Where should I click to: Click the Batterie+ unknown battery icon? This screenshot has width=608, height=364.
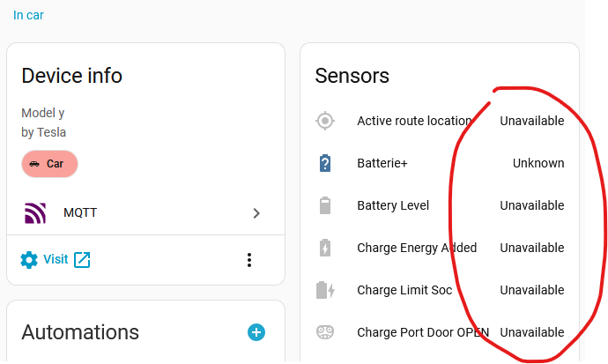pos(325,163)
